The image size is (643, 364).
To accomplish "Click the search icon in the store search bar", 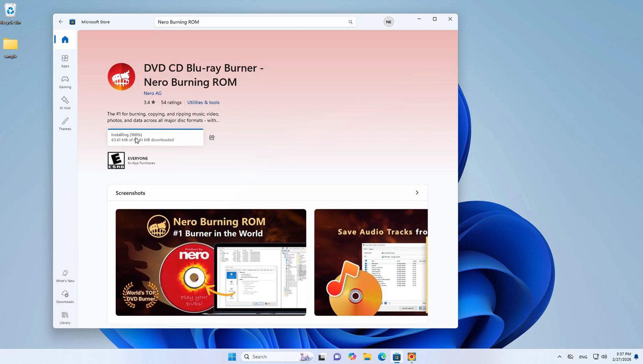I will pyautogui.click(x=350, y=22).
